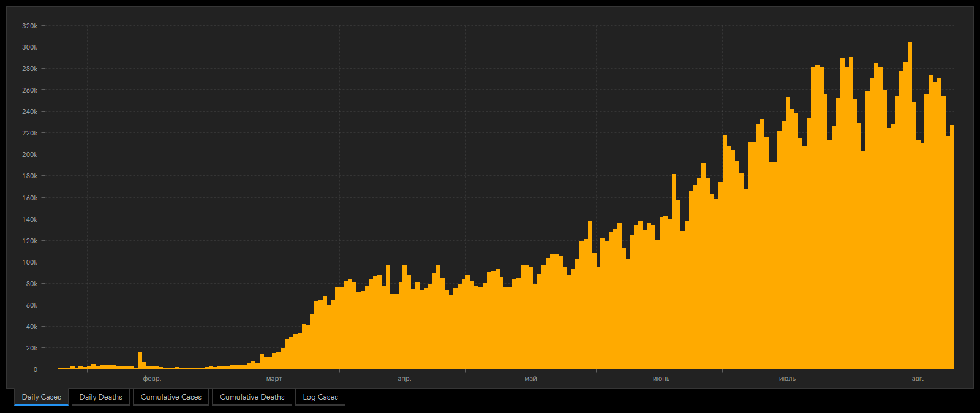This screenshot has width=980, height=413.
Task: Click the февр. month label on x-axis
Action: pyautogui.click(x=152, y=379)
